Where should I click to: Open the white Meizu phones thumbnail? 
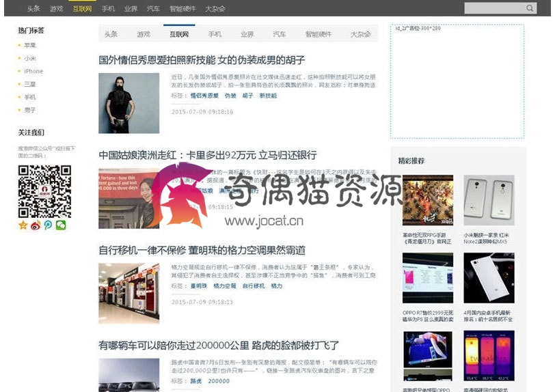click(489, 200)
